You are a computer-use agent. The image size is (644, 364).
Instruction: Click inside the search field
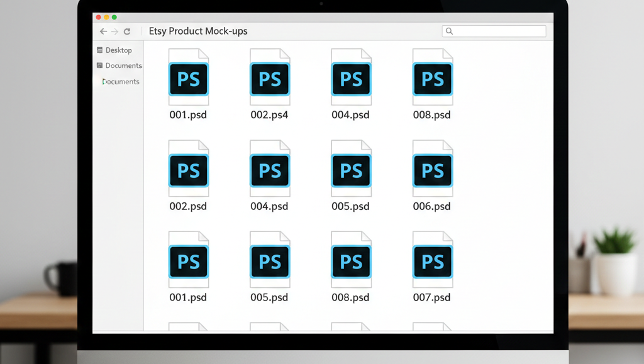click(x=497, y=31)
